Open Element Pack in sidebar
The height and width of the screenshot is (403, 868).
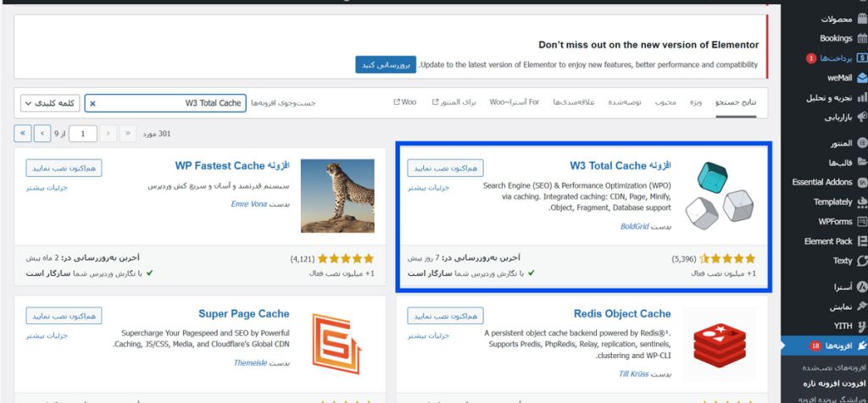point(827,241)
